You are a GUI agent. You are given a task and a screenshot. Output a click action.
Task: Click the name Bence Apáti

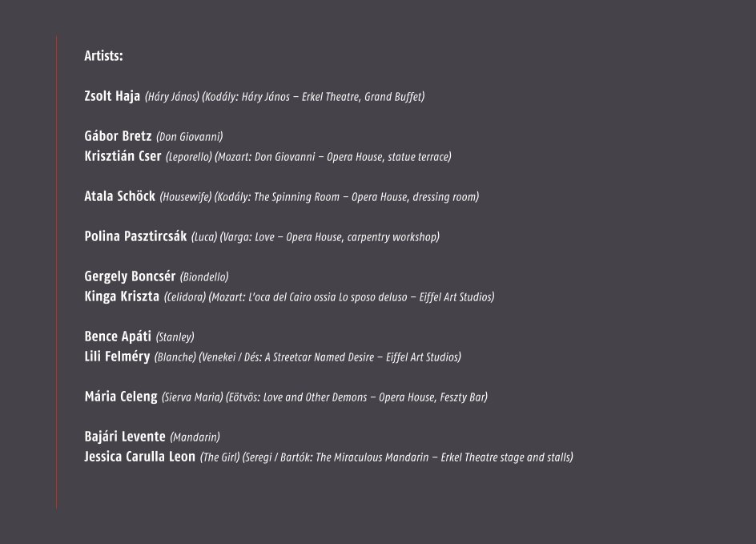click(118, 336)
